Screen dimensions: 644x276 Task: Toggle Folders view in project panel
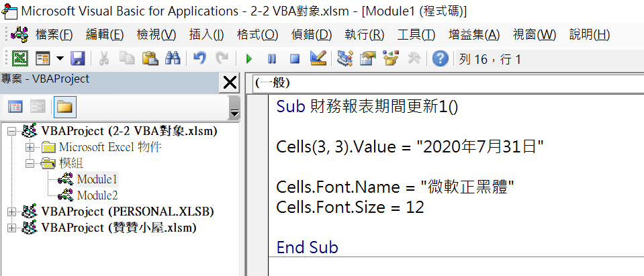(x=64, y=107)
